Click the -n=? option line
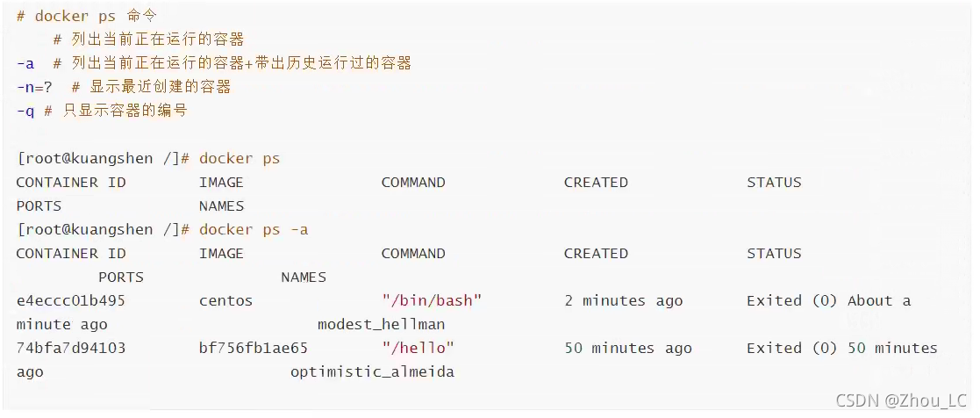 pyautogui.click(x=124, y=87)
